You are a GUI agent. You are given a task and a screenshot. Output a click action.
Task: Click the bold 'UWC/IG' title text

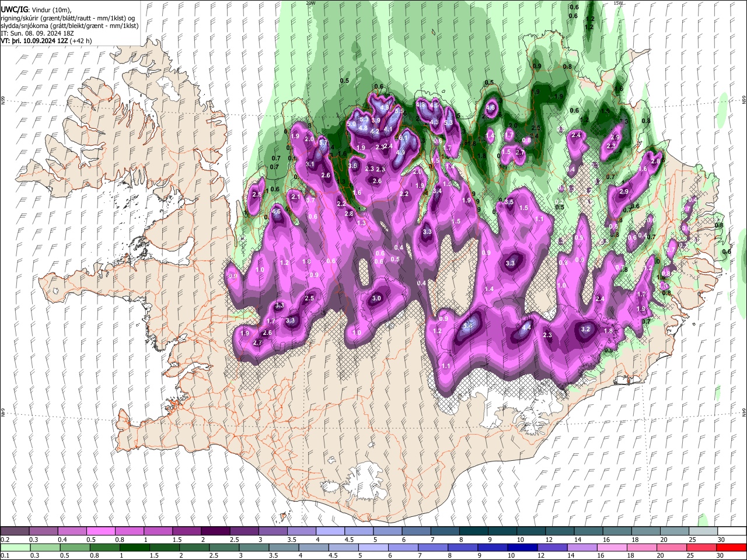[x=15, y=9]
